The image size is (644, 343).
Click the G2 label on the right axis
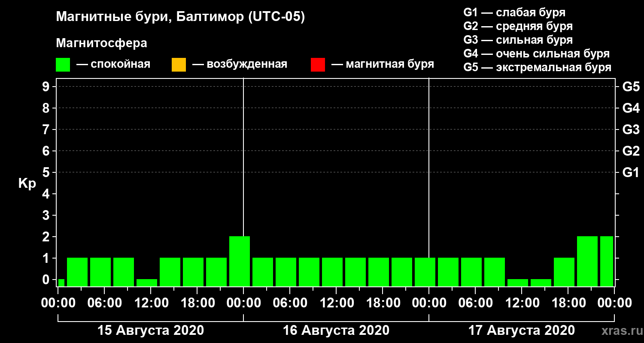631,151
